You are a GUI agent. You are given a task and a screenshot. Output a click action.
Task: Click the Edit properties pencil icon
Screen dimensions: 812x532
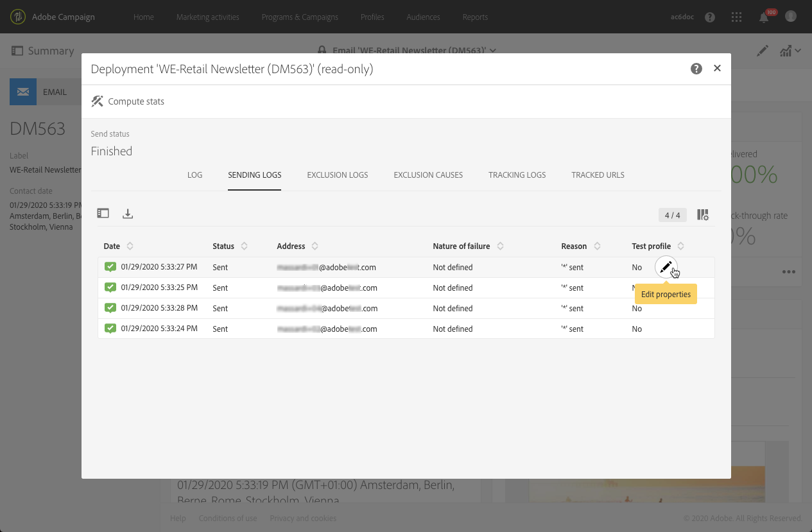click(666, 267)
